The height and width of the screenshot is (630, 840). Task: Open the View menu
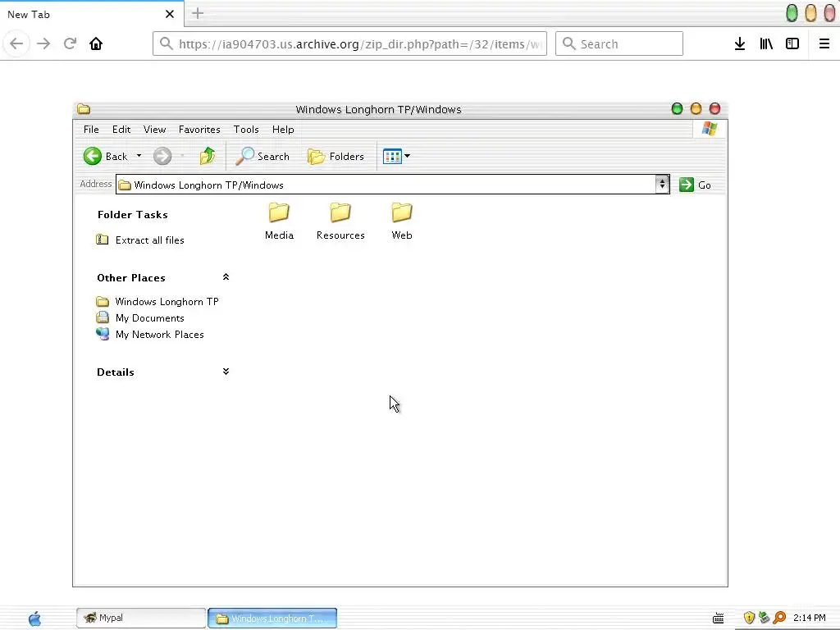pyautogui.click(x=154, y=130)
